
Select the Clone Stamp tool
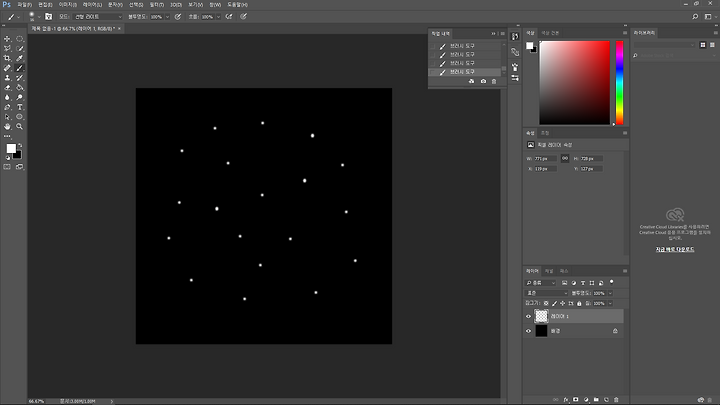click(x=7, y=78)
